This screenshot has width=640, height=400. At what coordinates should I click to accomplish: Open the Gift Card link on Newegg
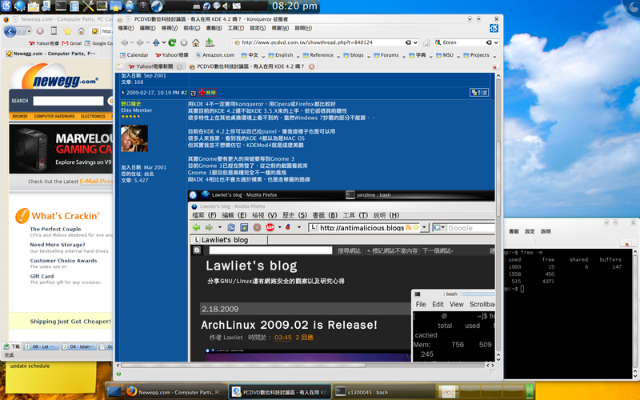(x=42, y=276)
